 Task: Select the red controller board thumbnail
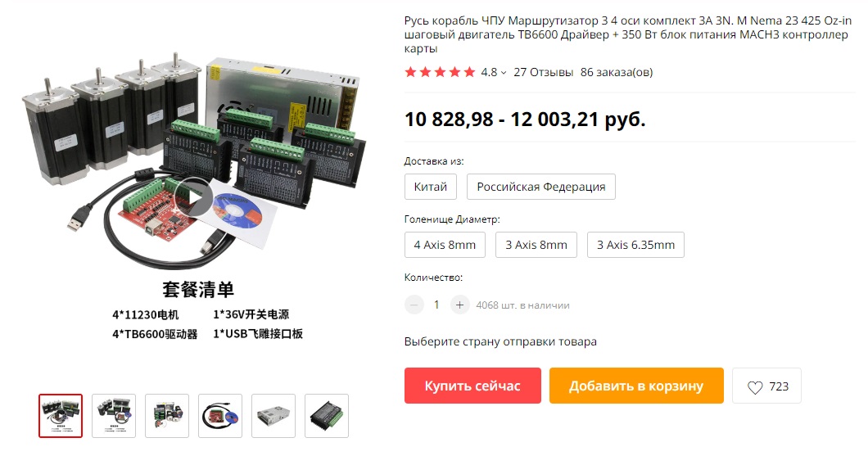(x=220, y=416)
